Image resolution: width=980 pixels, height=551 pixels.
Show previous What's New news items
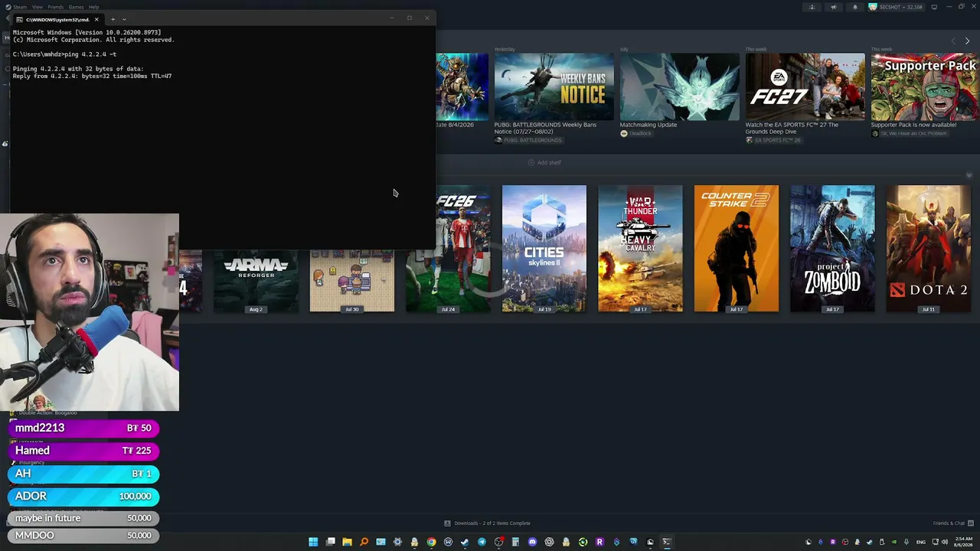click(953, 41)
